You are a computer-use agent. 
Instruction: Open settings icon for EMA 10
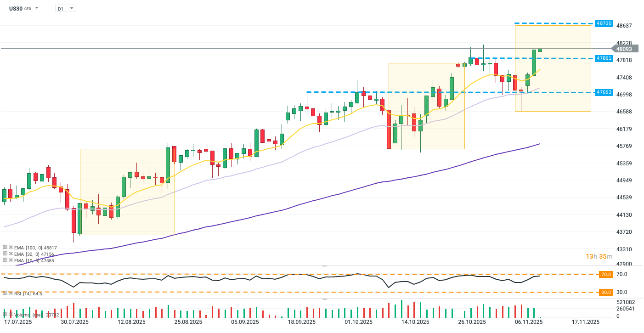(x=5, y=260)
